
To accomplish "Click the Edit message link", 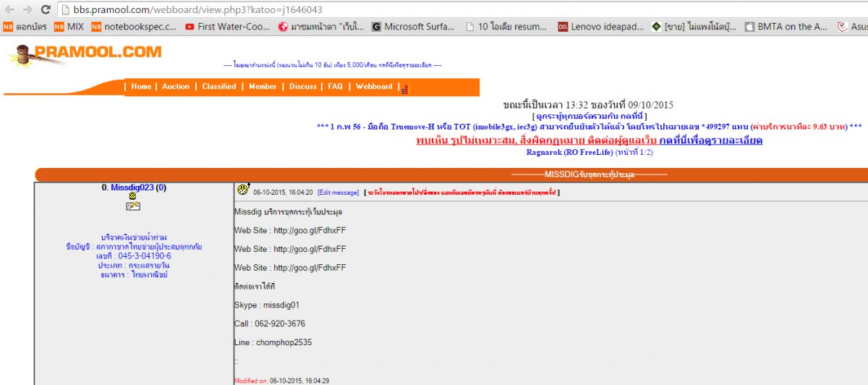I will click(x=339, y=192).
